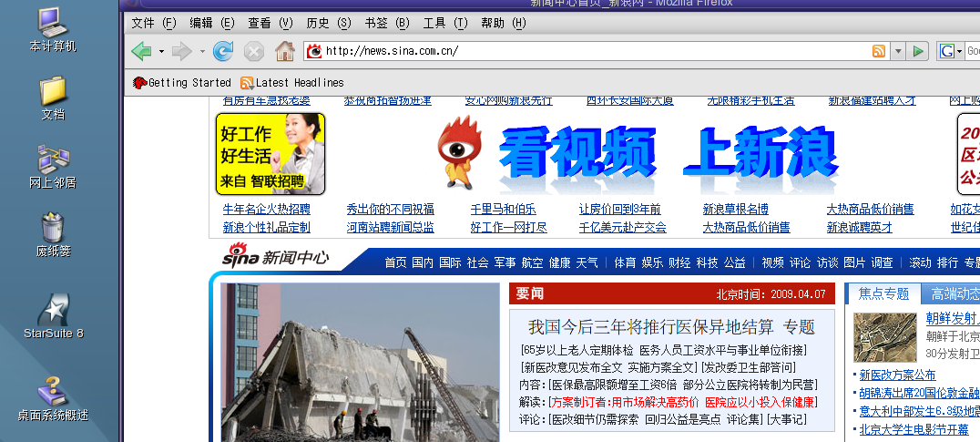Screen dimensions: 980x442
Task: Open the Latest Headlines feed bookmark
Action: (291, 83)
